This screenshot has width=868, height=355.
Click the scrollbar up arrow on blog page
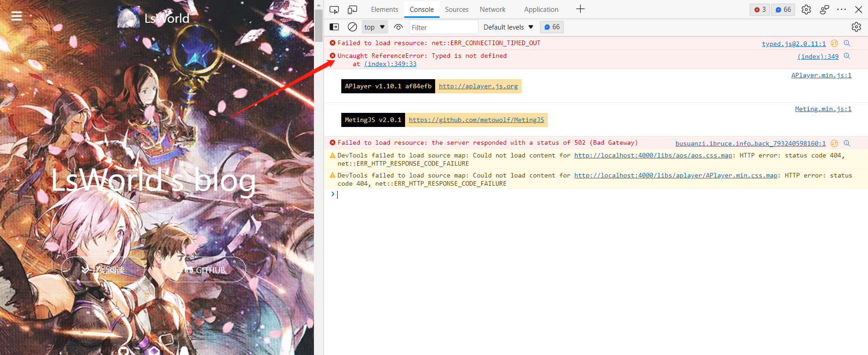click(318, 5)
